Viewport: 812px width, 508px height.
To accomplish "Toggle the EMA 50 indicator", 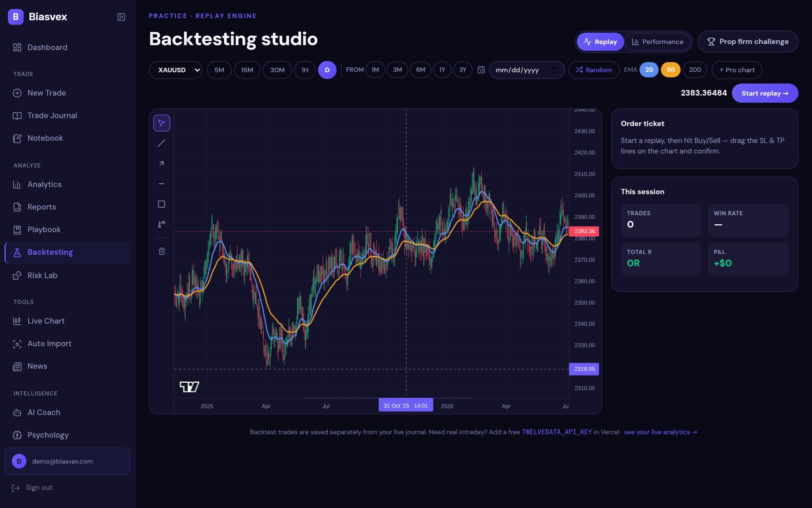I will (671, 70).
